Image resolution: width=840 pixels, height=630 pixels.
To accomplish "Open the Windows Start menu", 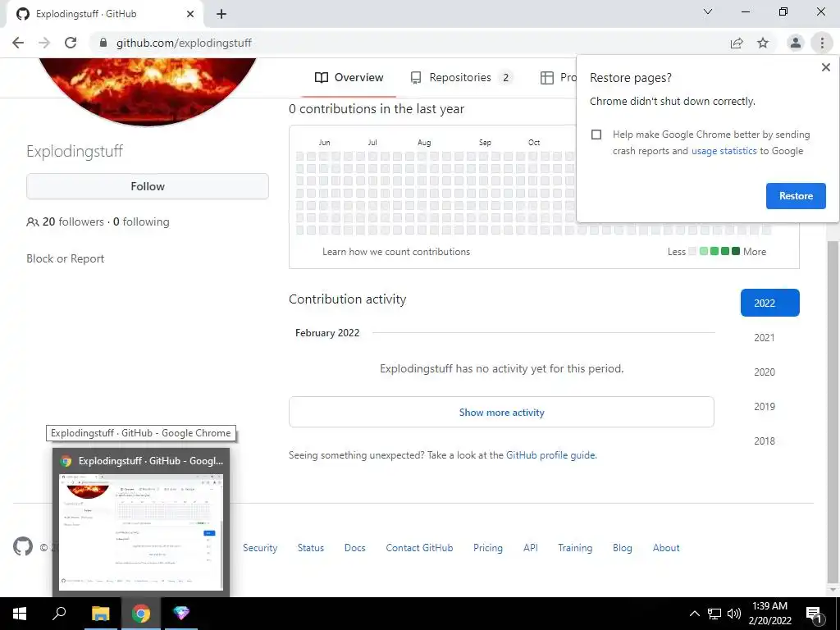I will click(20, 614).
